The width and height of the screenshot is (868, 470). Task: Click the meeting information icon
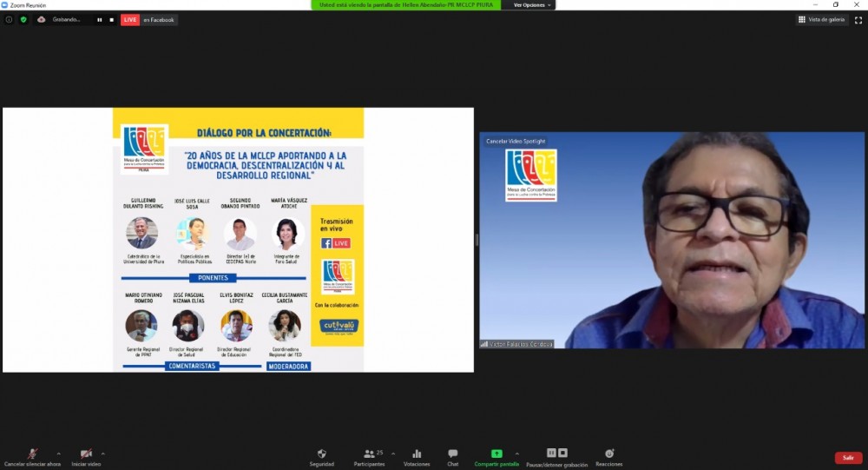10,19
